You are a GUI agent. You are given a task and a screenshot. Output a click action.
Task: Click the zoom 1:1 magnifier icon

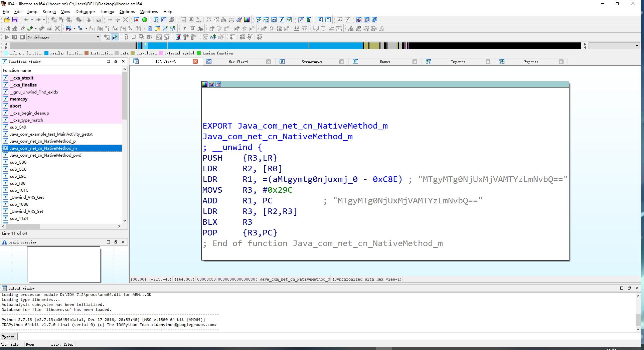point(209,20)
